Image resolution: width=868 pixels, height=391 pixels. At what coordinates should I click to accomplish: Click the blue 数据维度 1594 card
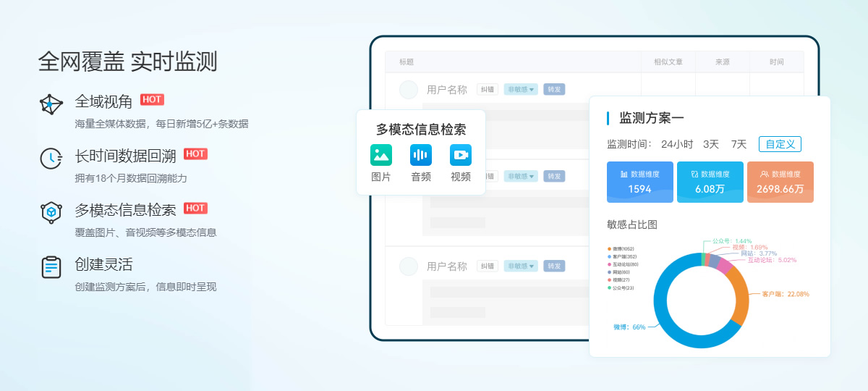[x=639, y=182]
